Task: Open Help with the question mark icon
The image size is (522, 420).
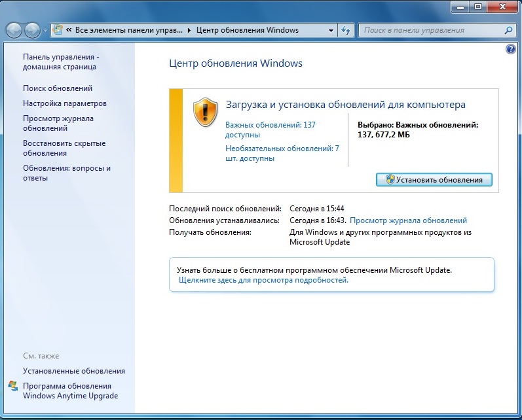Action: 511,49
